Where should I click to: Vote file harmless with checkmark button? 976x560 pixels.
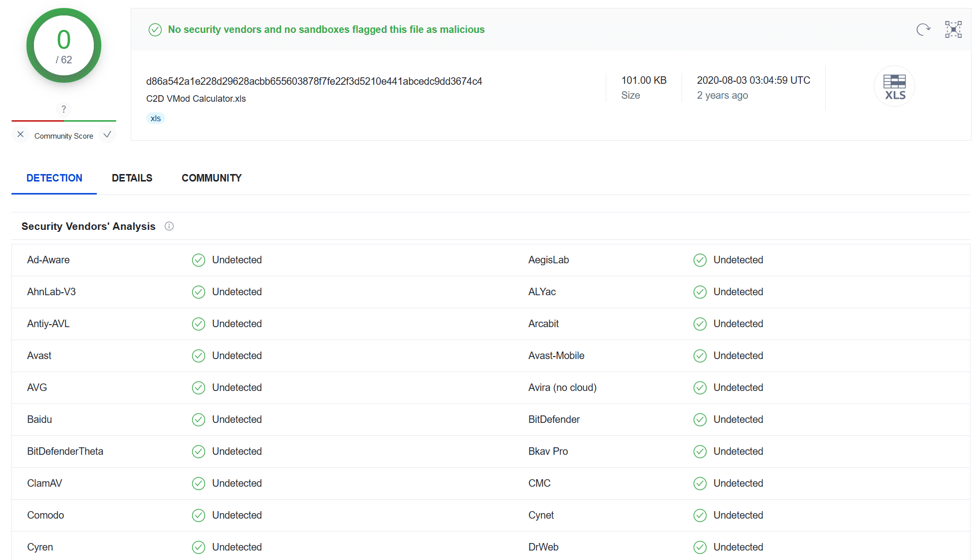coord(107,135)
